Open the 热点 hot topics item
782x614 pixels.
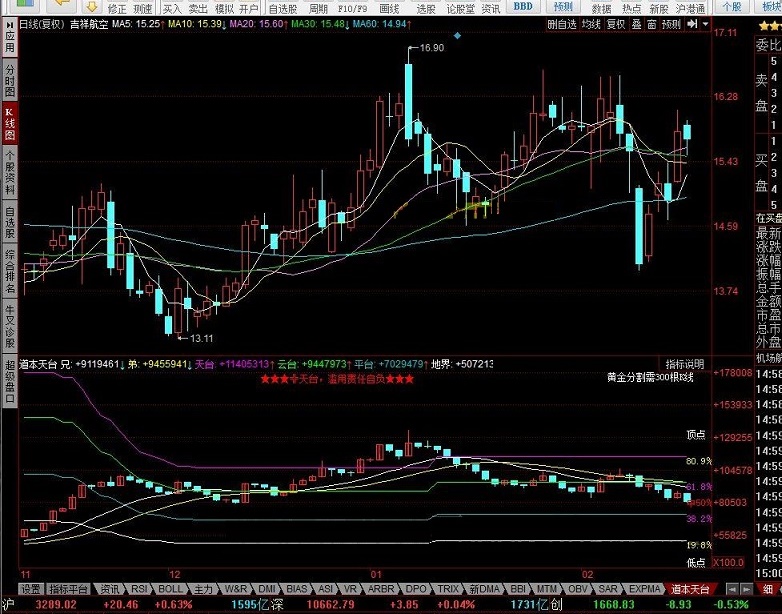[x=631, y=8]
